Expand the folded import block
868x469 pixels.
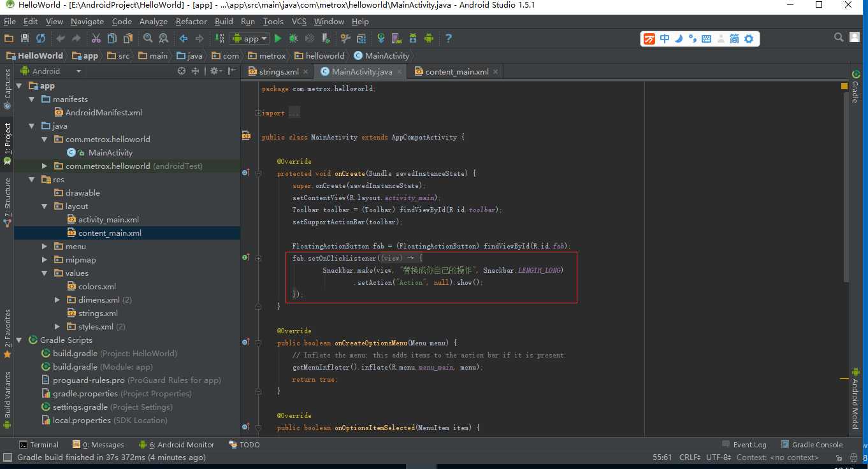(x=258, y=113)
